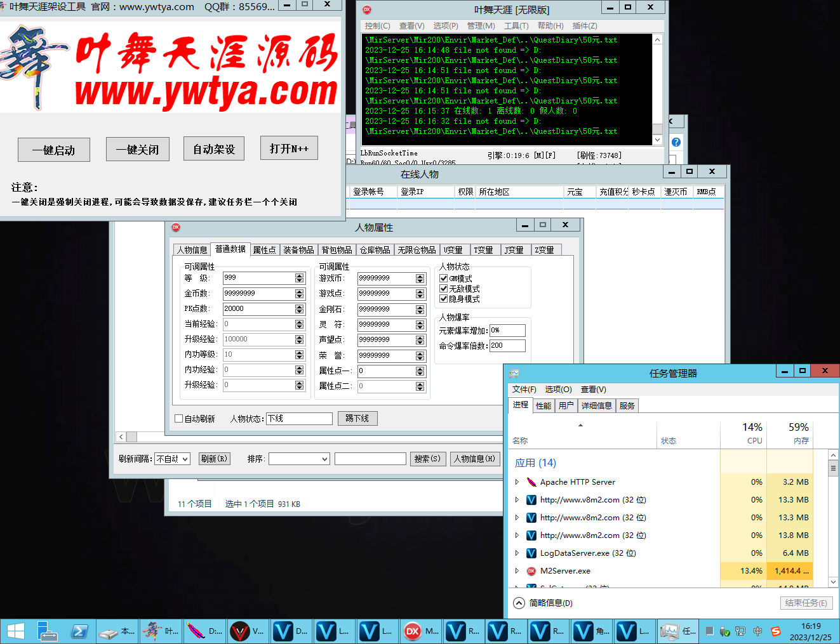The width and height of the screenshot is (840, 644).
Task: Open the 控制(C) menu in 叶舞天涯 window
Action: click(x=377, y=25)
